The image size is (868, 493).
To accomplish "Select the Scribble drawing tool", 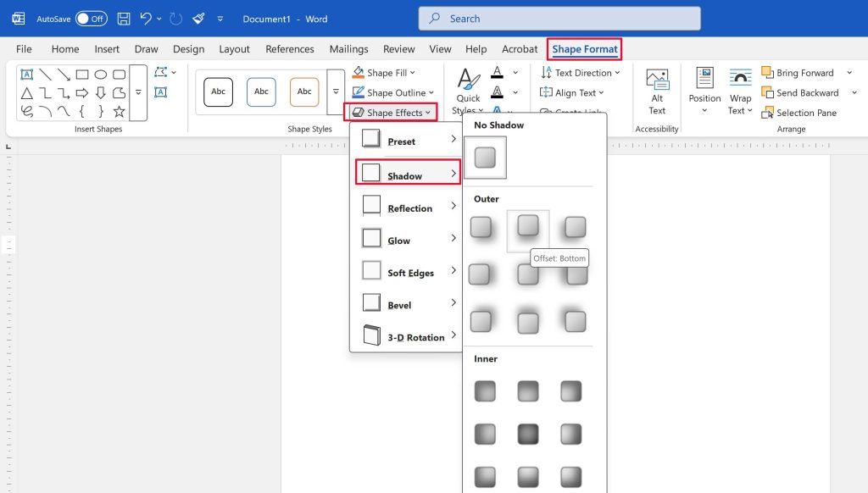I will pos(25,109).
